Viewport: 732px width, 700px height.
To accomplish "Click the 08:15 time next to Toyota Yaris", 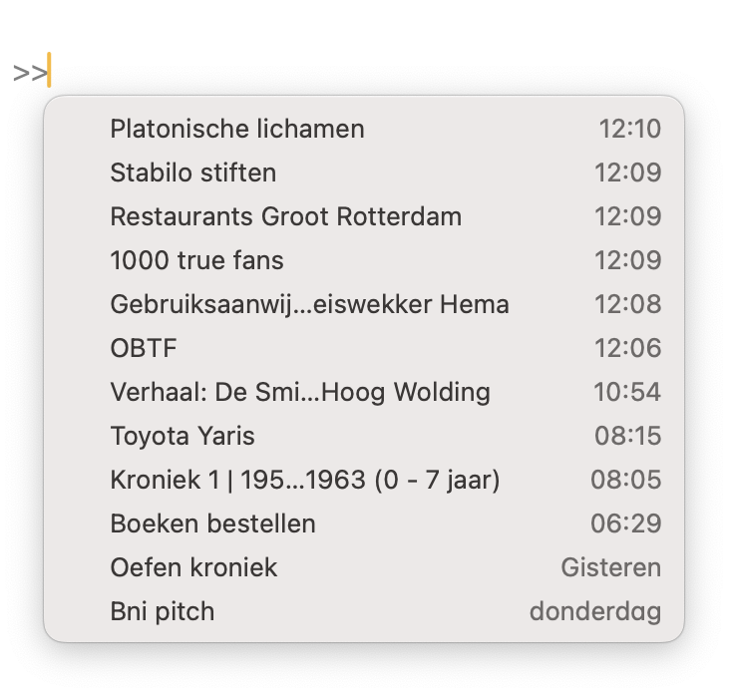I will coord(626,436).
